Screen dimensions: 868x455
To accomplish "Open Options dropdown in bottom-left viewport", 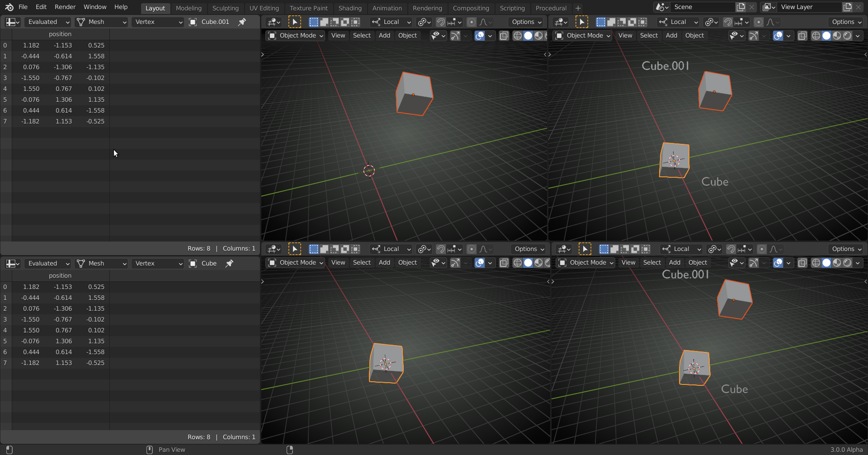I will point(529,249).
